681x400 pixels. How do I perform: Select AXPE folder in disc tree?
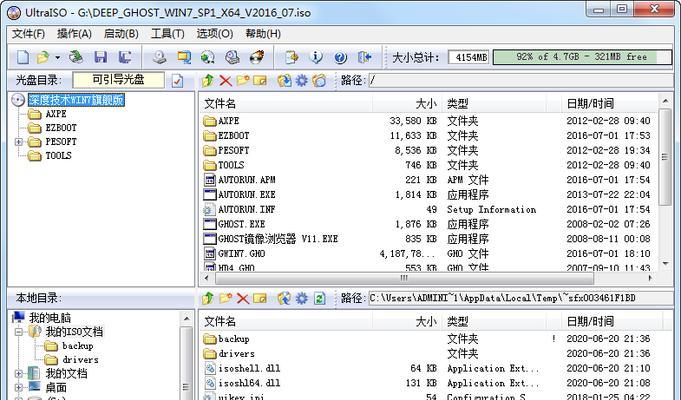pyautogui.click(x=56, y=114)
